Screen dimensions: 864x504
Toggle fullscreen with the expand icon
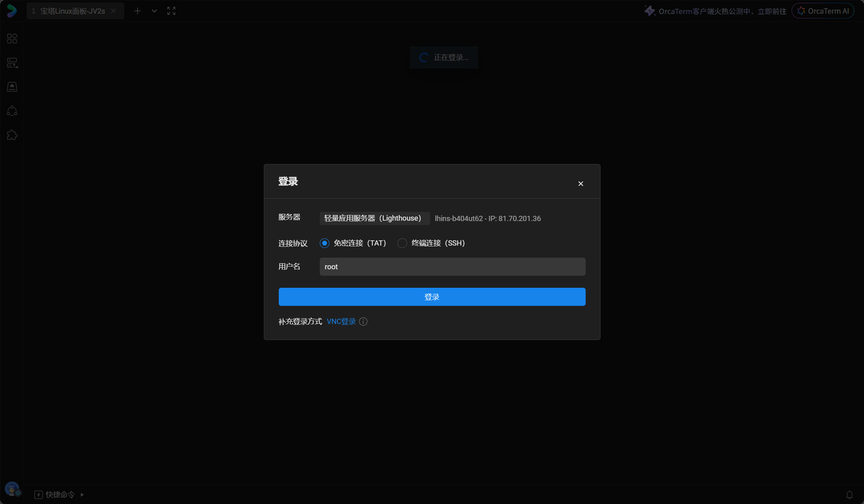coord(171,11)
